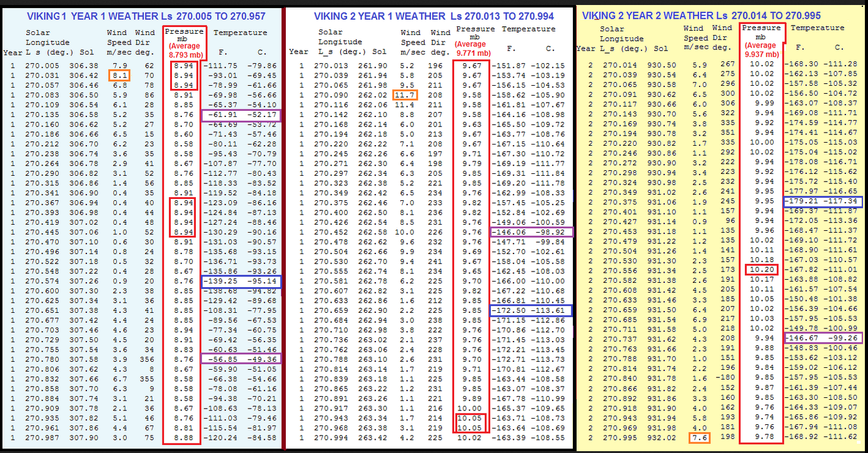Click the Sol value 263.42

pos(374,438)
